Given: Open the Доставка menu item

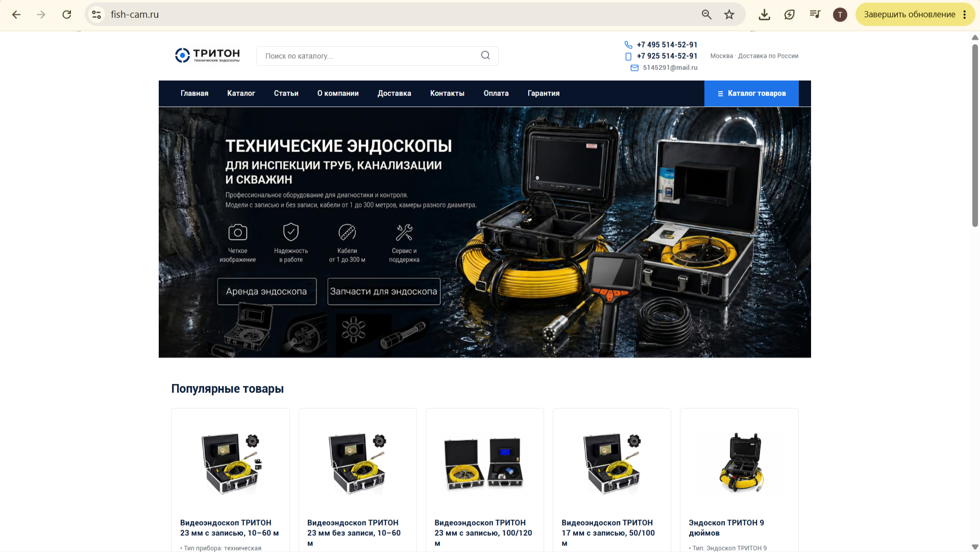Looking at the screenshot, I should [x=394, y=93].
